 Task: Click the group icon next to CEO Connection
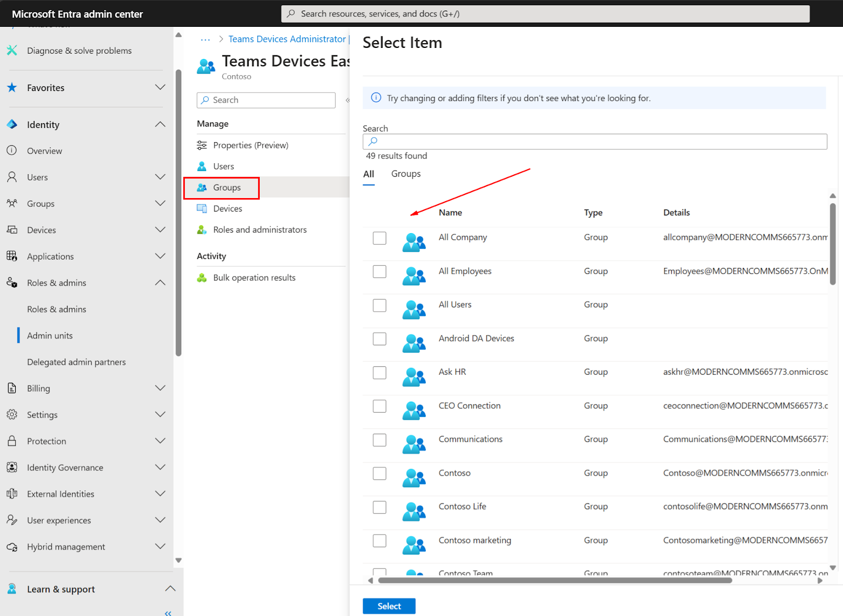414,411
